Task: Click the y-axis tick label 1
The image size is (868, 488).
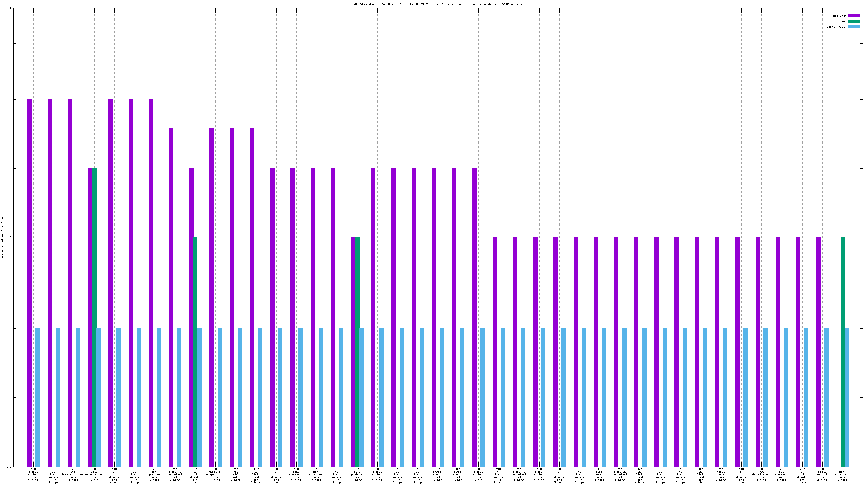Action: [x=11, y=237]
